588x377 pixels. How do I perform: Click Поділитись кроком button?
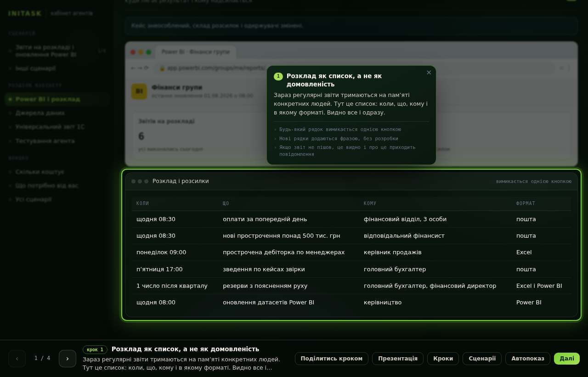click(x=332, y=359)
